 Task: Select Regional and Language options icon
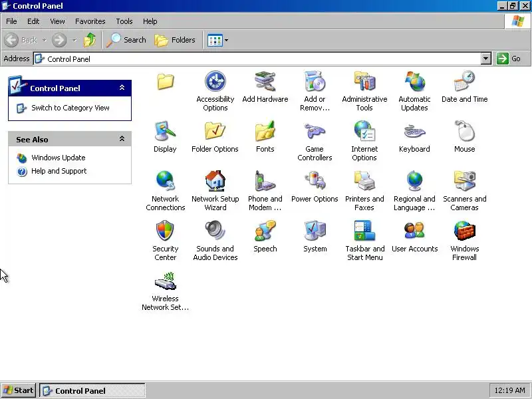[x=414, y=181]
